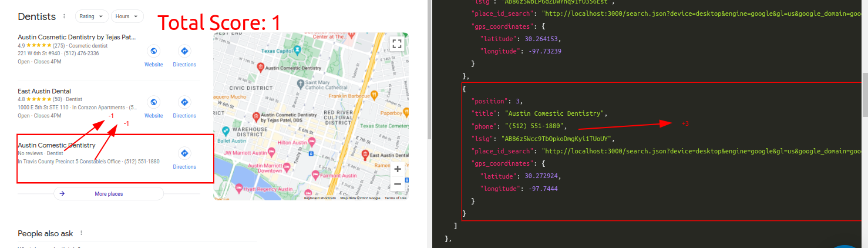Open the Austin Comestic Dentistry listing title

point(56,145)
